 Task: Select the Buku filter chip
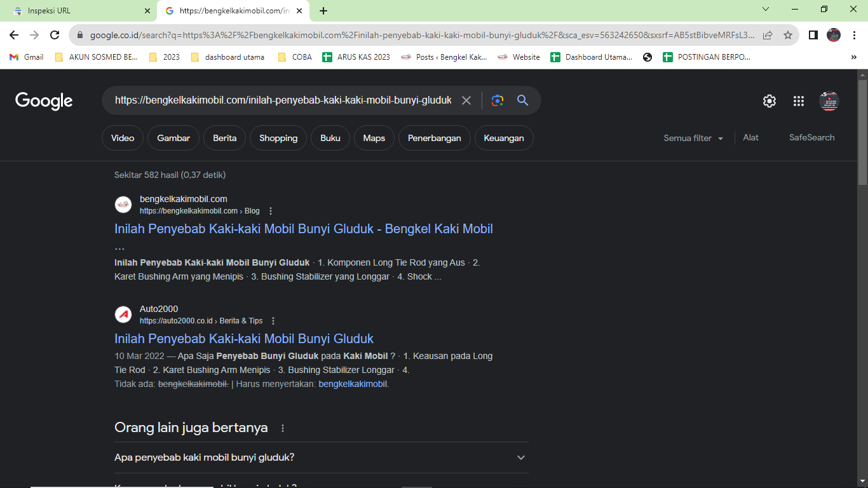click(330, 138)
